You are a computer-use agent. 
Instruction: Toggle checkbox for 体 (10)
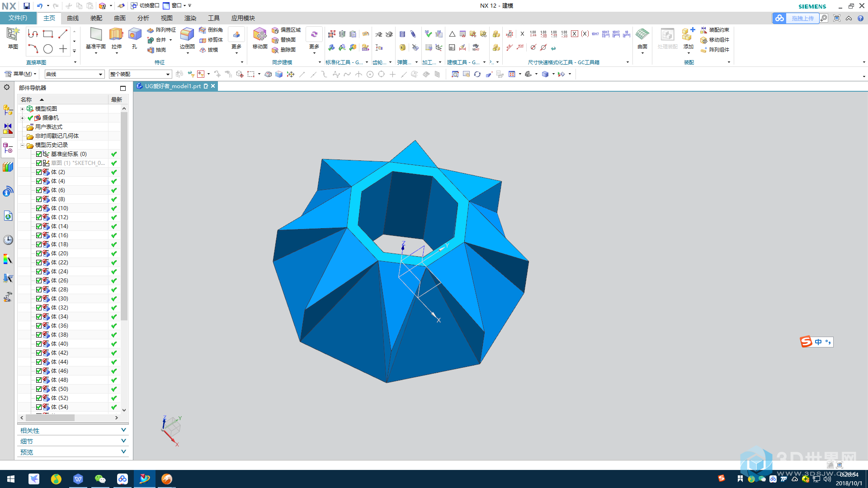coord(39,208)
